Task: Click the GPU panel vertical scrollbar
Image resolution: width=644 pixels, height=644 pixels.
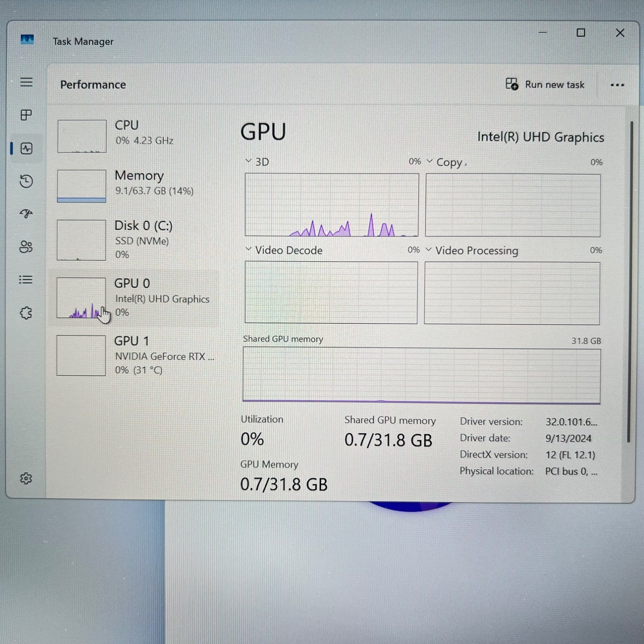Action: [630, 282]
